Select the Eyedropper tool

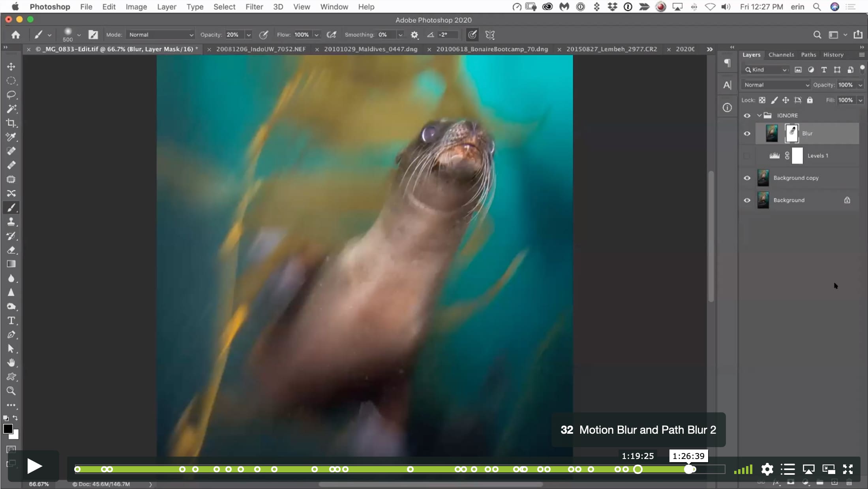(11, 137)
